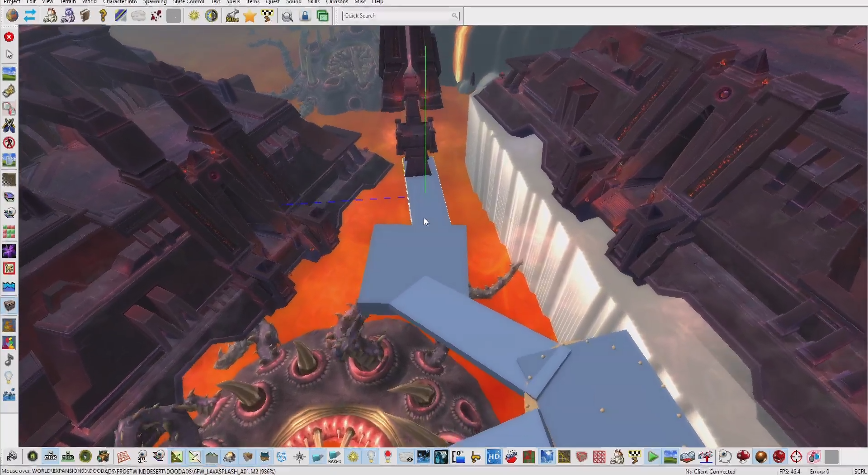This screenshot has width=868, height=475.
Task: Open the Terrain menu
Action: point(68,2)
